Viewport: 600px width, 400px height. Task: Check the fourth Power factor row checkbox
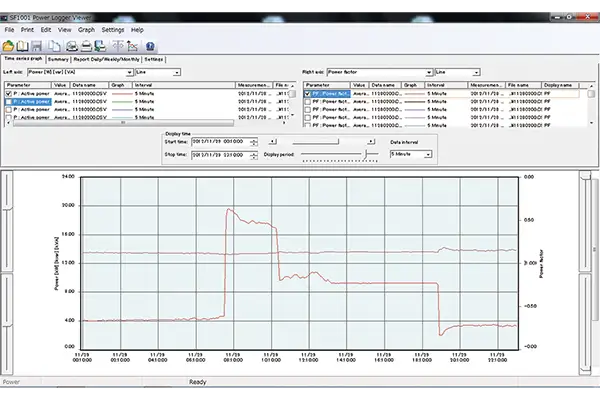[307, 118]
